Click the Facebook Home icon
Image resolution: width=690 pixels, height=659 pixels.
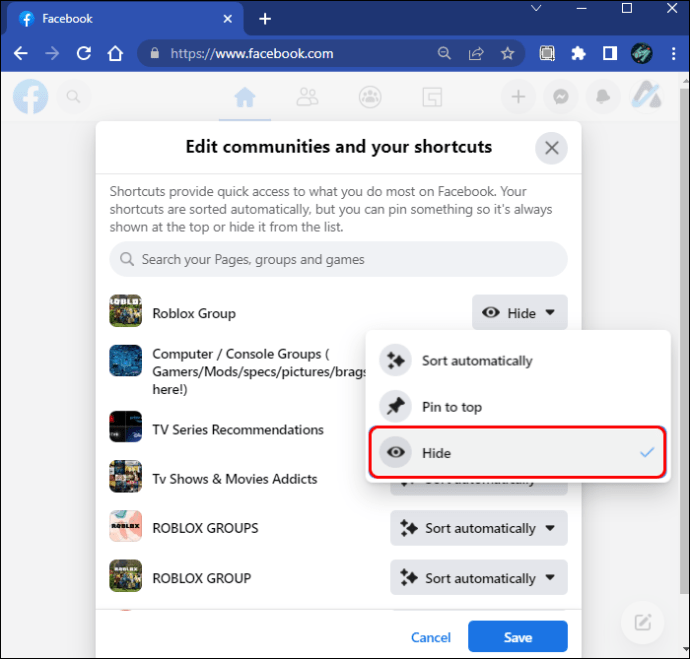tap(245, 97)
